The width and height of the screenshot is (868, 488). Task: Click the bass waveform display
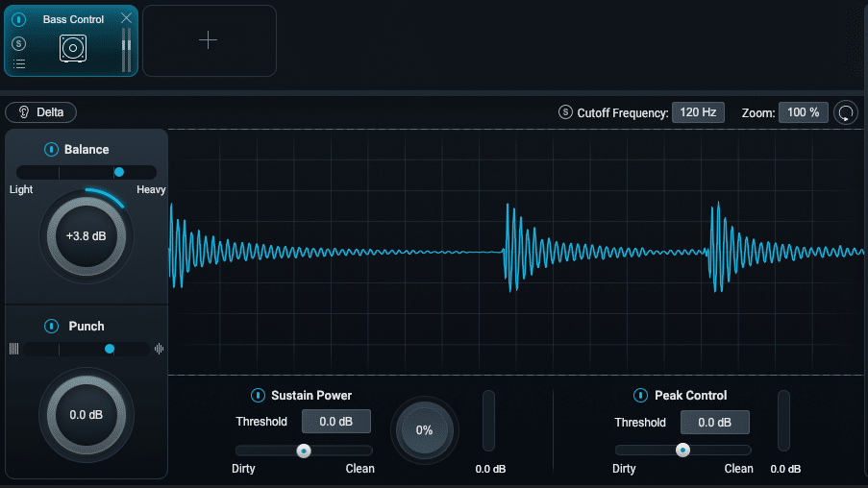point(515,252)
